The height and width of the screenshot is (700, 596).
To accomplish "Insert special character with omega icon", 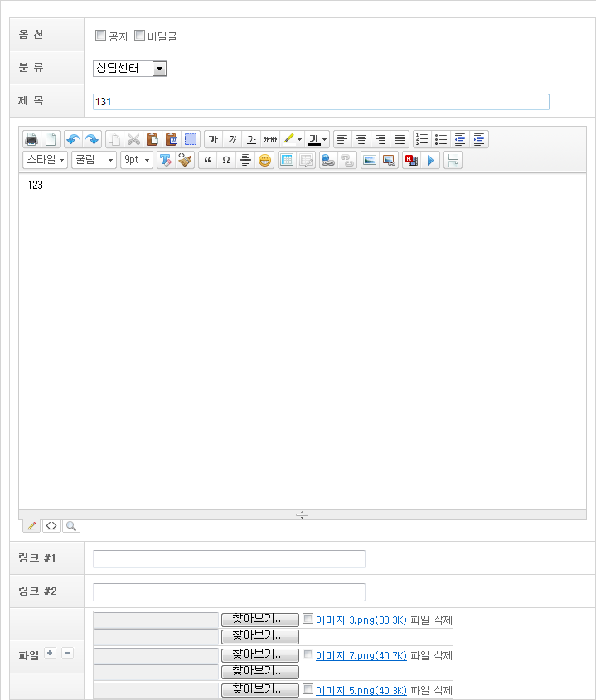I will coord(226,161).
